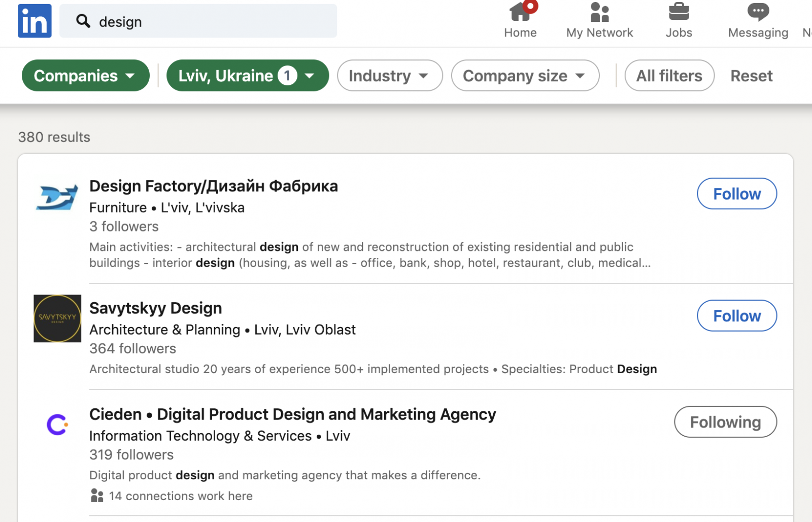Open Messaging via the chat bubble icon
812x522 pixels.
(758, 12)
